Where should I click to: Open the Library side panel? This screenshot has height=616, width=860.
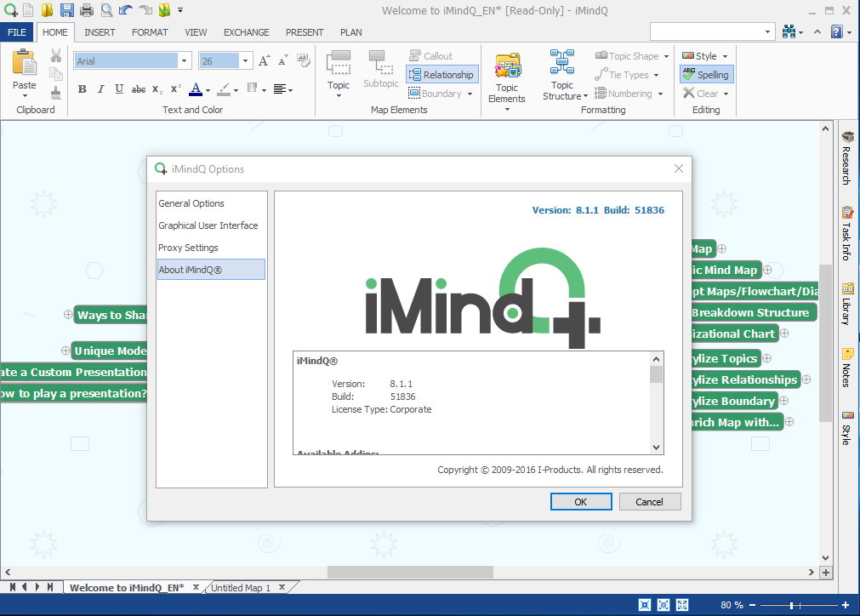847,304
